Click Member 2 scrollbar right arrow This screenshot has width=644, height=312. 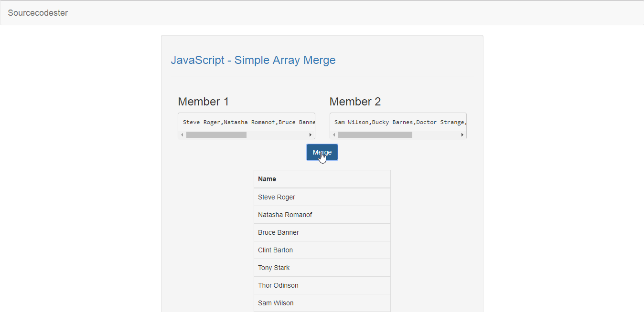pos(462,135)
